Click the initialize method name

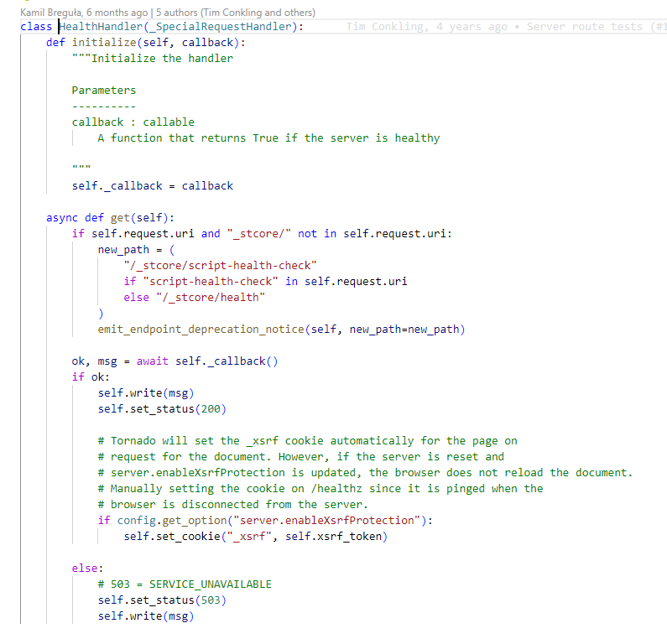[104, 43]
